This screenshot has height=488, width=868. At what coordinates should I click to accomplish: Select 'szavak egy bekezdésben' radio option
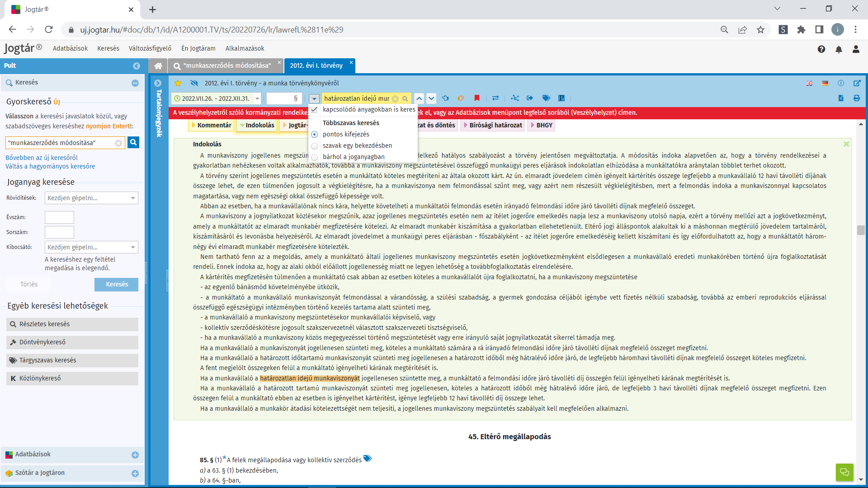tap(314, 145)
